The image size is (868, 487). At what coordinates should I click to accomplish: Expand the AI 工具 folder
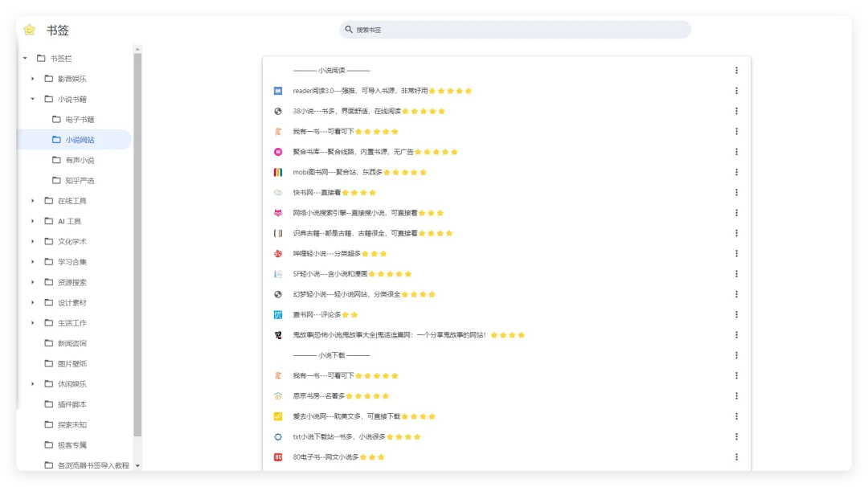(x=33, y=221)
